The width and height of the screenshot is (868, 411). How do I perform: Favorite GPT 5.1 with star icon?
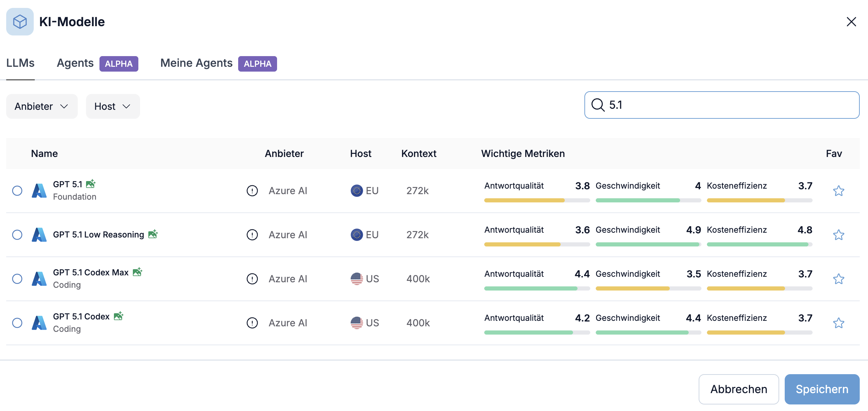838,191
